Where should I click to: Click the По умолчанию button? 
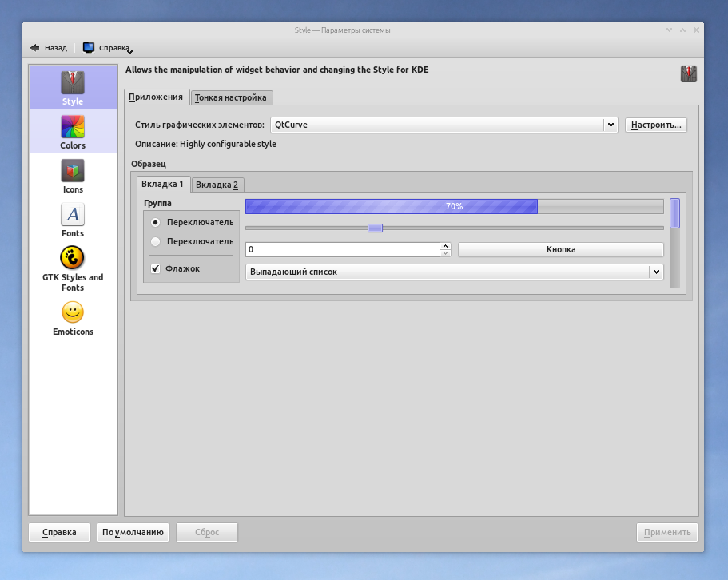[133, 532]
